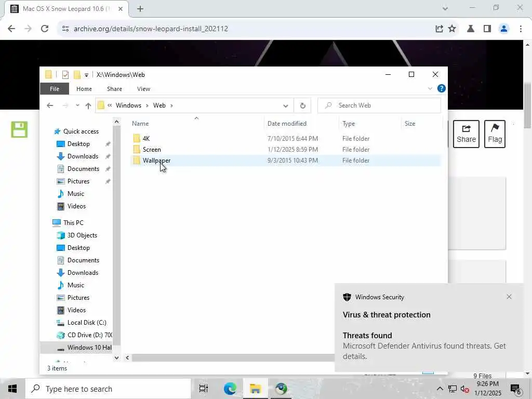Open the Windows Start menu
Image resolution: width=532 pixels, height=399 pixels.
[x=12, y=389]
